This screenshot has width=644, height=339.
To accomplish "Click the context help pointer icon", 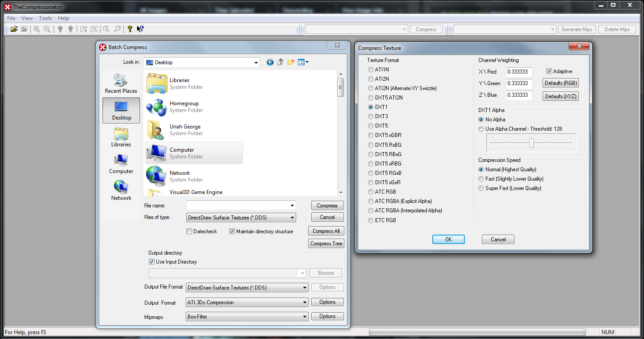I will tap(140, 29).
